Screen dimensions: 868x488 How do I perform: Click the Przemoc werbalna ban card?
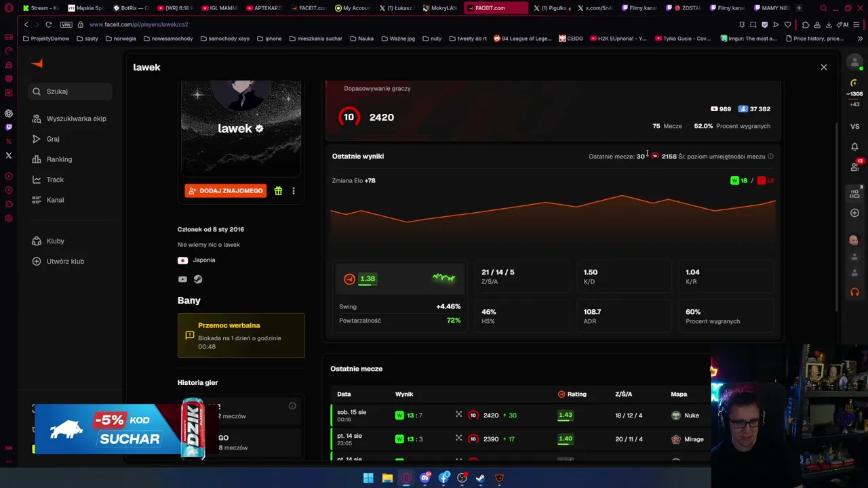pos(241,335)
